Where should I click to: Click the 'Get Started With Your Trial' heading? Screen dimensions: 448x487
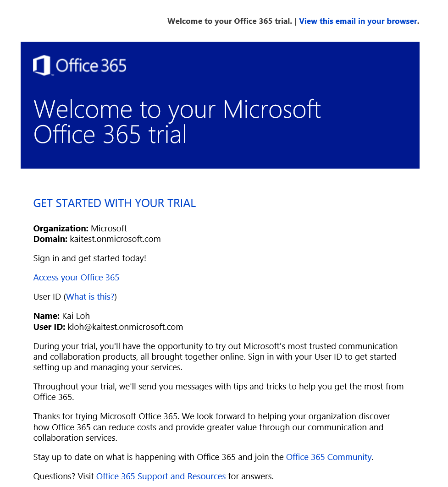pyautogui.click(x=115, y=203)
